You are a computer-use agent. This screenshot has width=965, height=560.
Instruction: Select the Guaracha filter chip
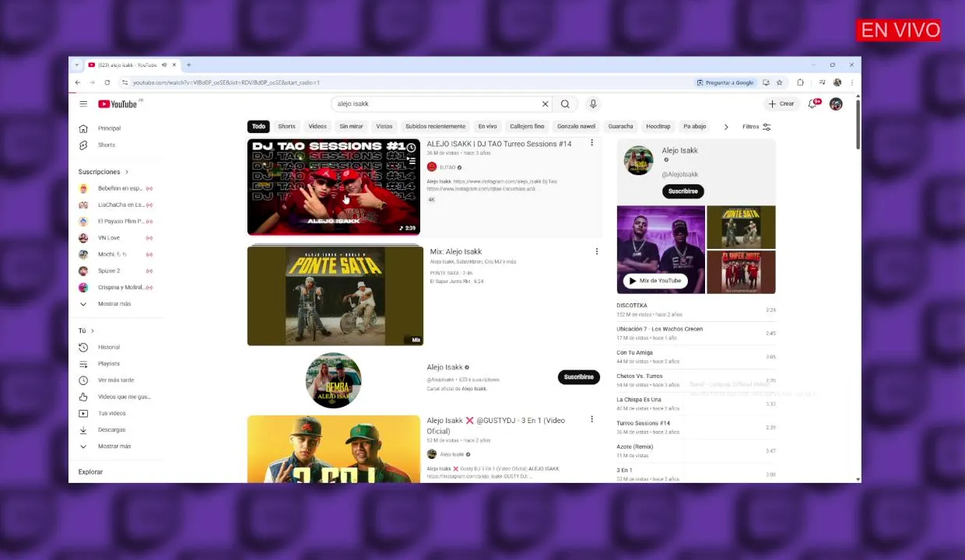tap(620, 126)
